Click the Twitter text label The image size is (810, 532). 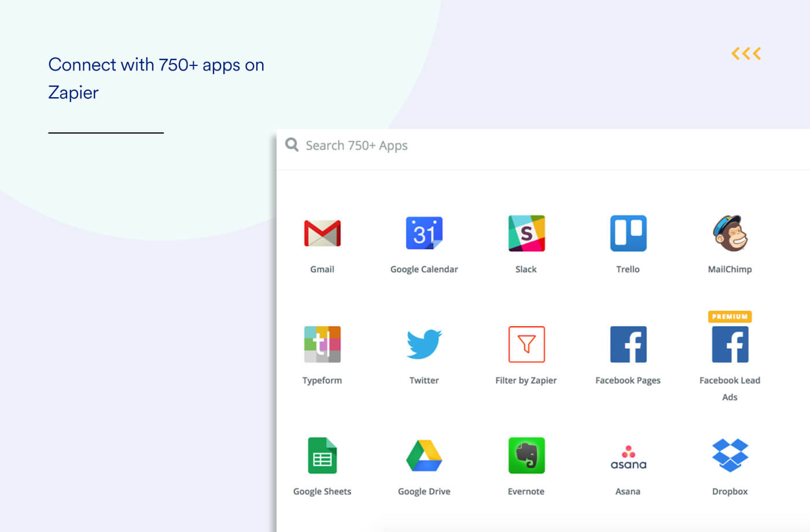point(424,380)
